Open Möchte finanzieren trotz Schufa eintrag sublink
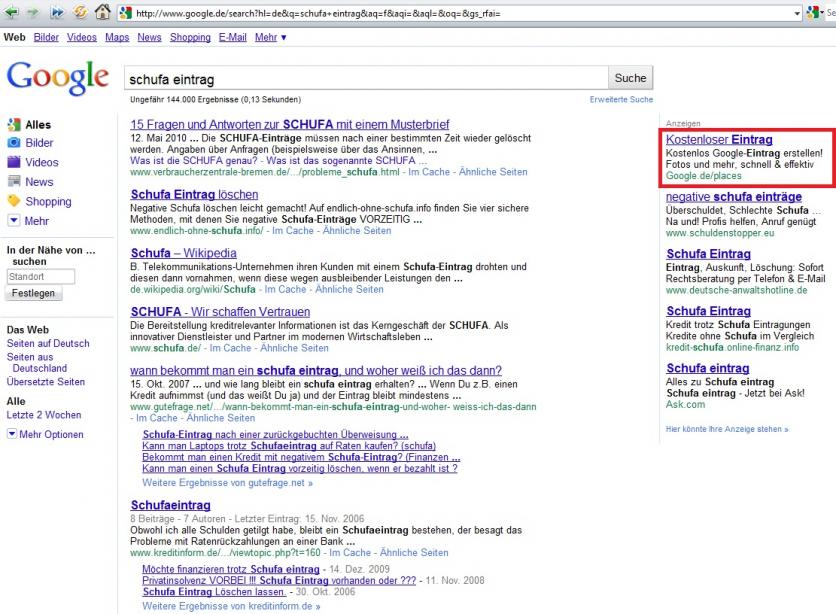This screenshot has height=614, width=836. (231, 569)
